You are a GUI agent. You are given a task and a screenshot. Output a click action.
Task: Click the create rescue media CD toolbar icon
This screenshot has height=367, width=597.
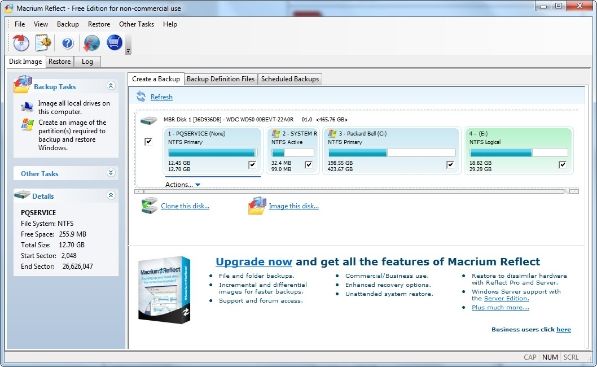[x=21, y=43]
